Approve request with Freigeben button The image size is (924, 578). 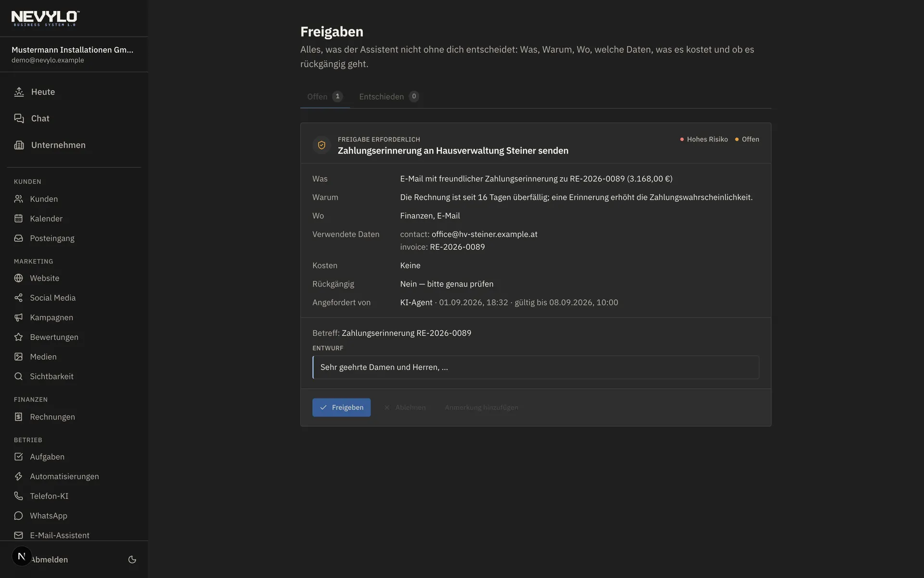[x=341, y=407]
